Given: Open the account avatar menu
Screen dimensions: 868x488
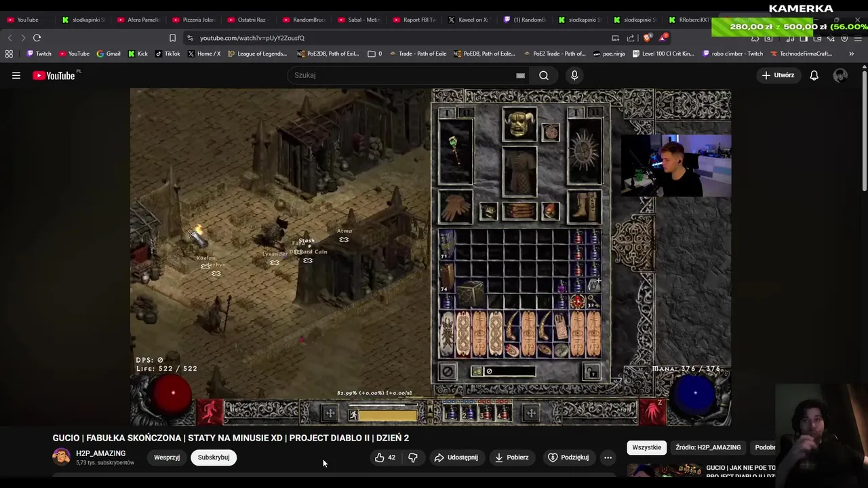Looking at the screenshot, I should pyautogui.click(x=840, y=75).
